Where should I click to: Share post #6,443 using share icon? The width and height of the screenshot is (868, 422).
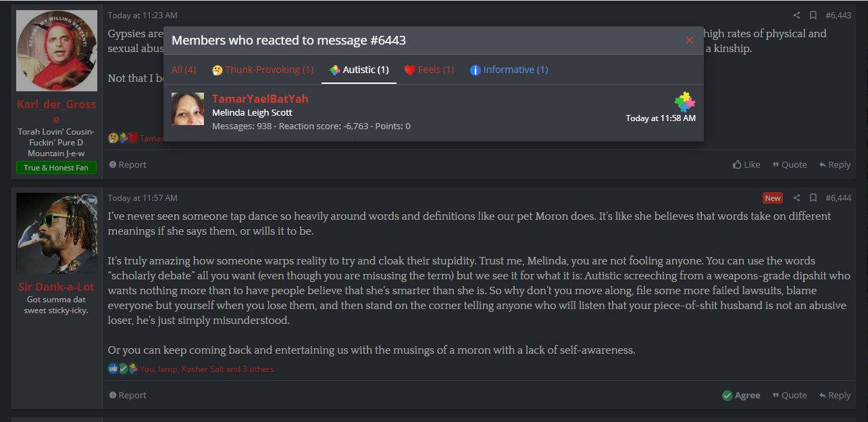point(796,15)
